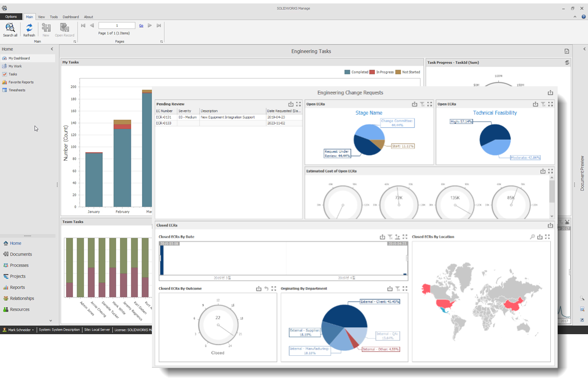Open the Projects module

point(15,276)
